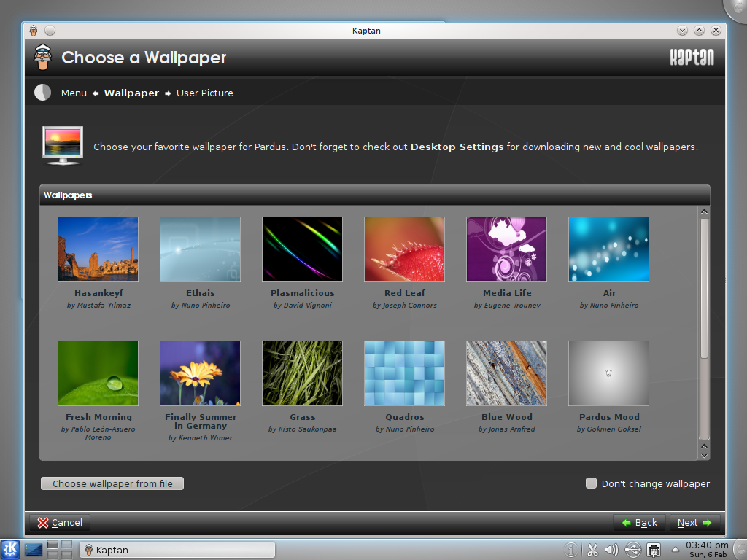Click author text by Risto Saukonpää
Screen dimensions: 747x560
click(x=303, y=429)
